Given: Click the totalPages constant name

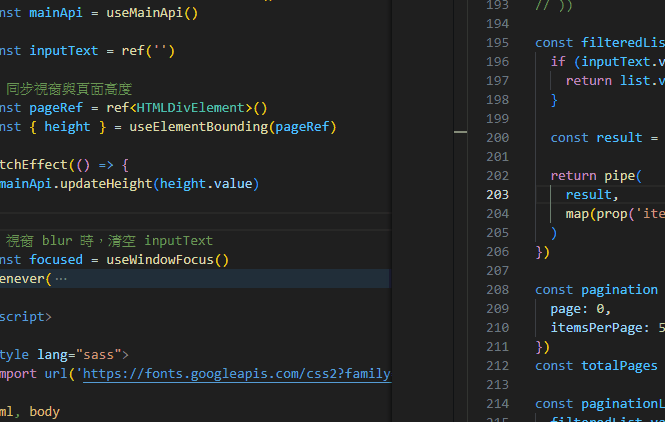Looking at the screenshot, I should (619, 366).
